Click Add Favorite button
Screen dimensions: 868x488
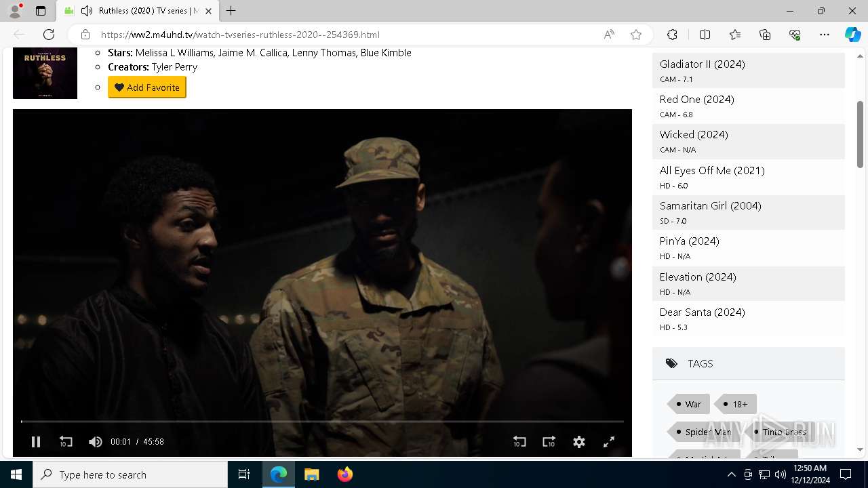click(x=147, y=87)
